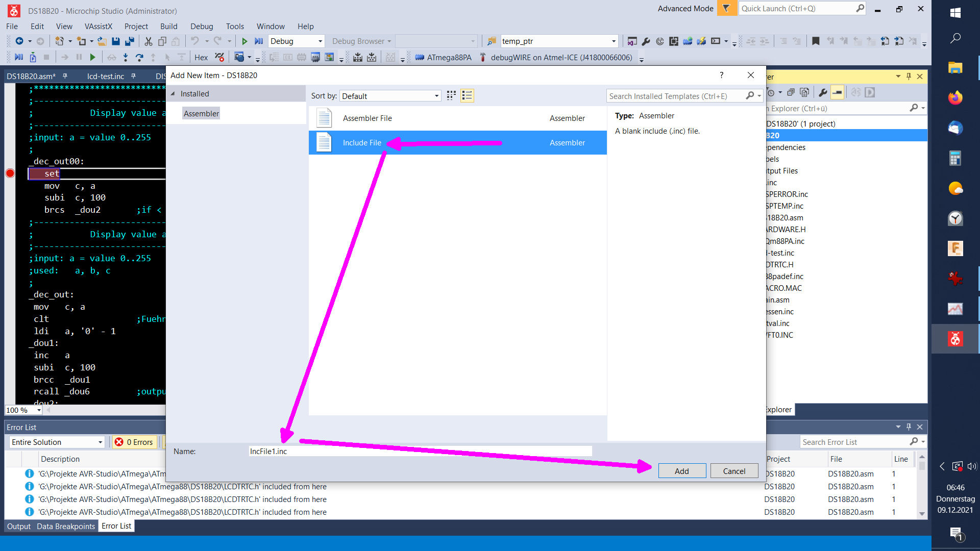Click the dialog help question mark
The height and width of the screenshot is (551, 980).
pyautogui.click(x=721, y=75)
